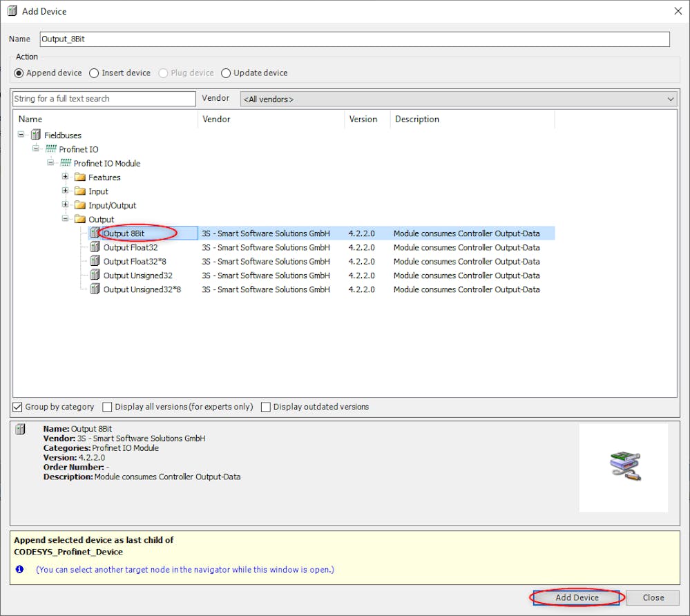690x616 pixels.
Task: Collapse the Output folder
Action: pos(66,219)
